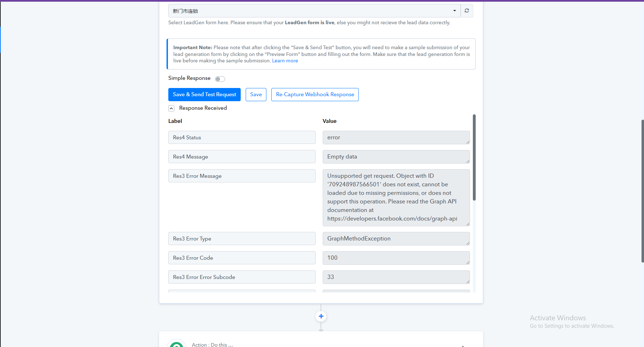This screenshot has width=644, height=347.
Task: Open the LeadGen form dropdown
Action: coord(314,11)
